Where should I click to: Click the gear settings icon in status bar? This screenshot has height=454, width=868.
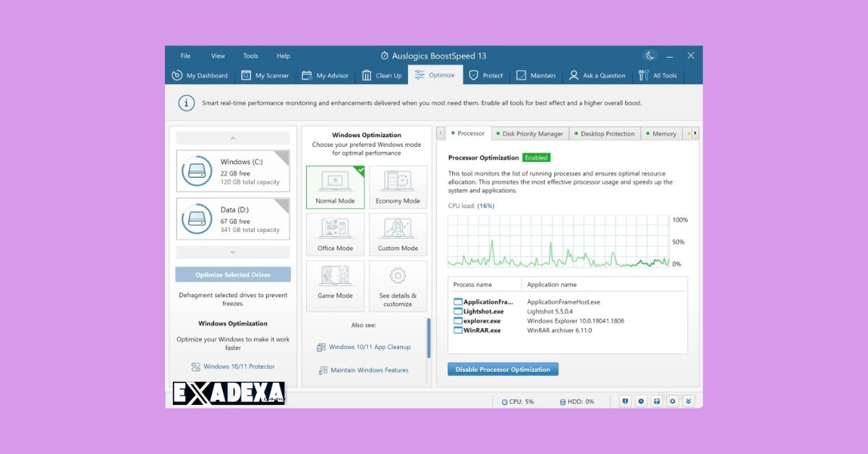pyautogui.click(x=673, y=401)
